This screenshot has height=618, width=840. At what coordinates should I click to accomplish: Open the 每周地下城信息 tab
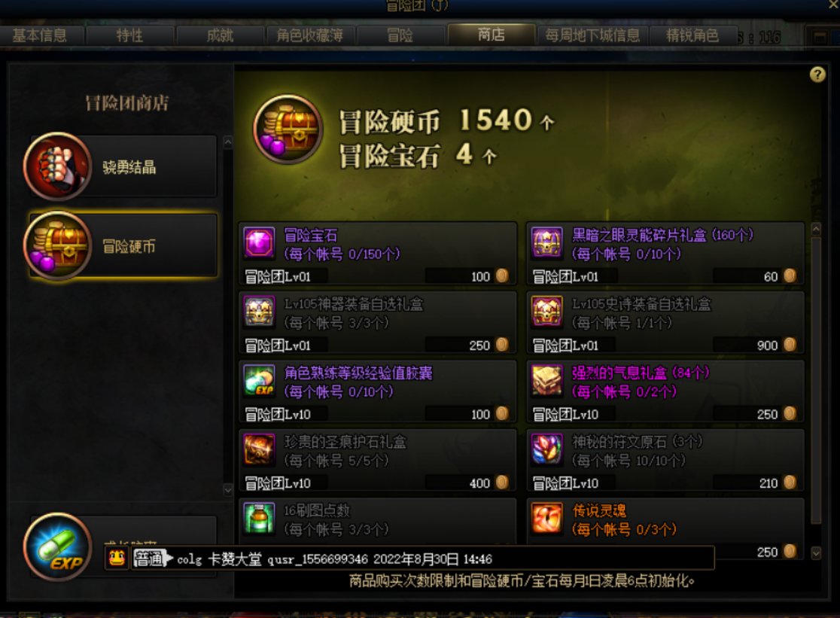pos(592,35)
